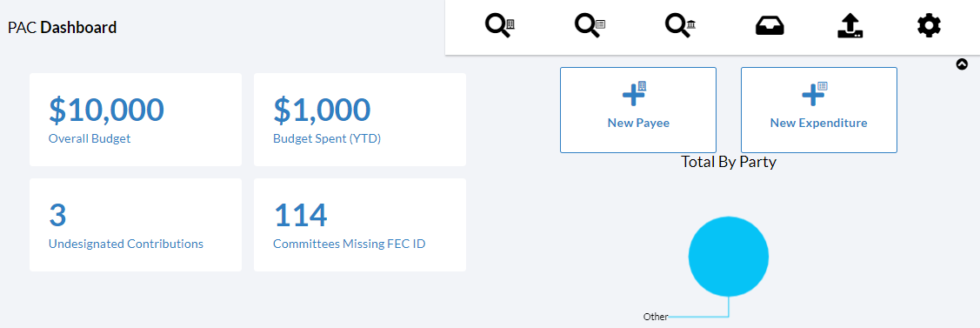Open the $10,000 Overall Budget card
This screenshot has width=980, height=328.
[136, 120]
